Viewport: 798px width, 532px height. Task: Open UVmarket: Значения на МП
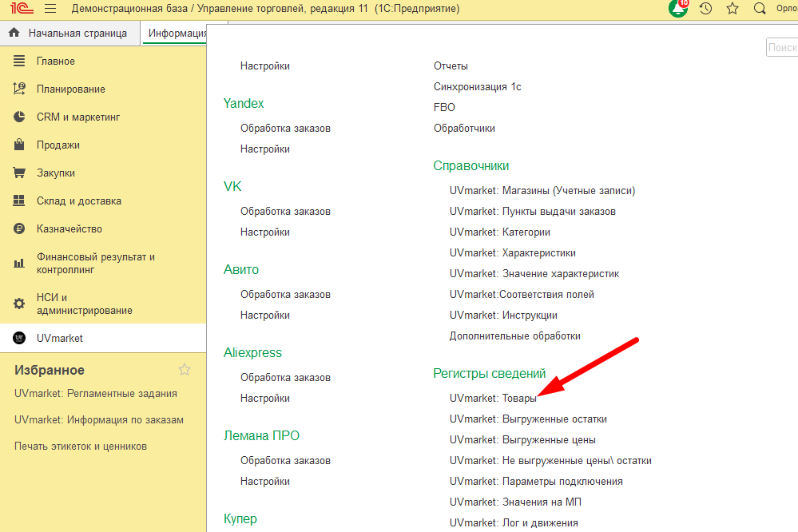click(x=515, y=502)
